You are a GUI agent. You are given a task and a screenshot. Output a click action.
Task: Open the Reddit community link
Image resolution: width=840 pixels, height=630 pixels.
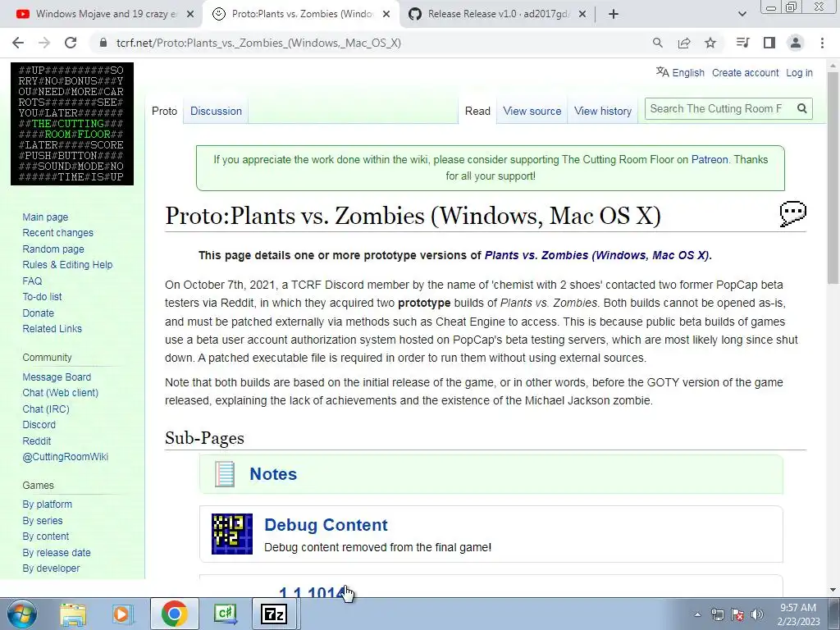coord(36,441)
